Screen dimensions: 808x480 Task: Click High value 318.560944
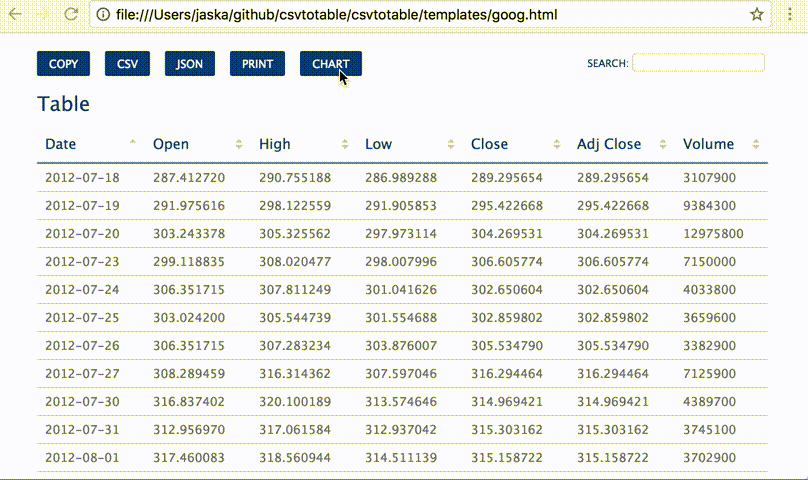295,457
